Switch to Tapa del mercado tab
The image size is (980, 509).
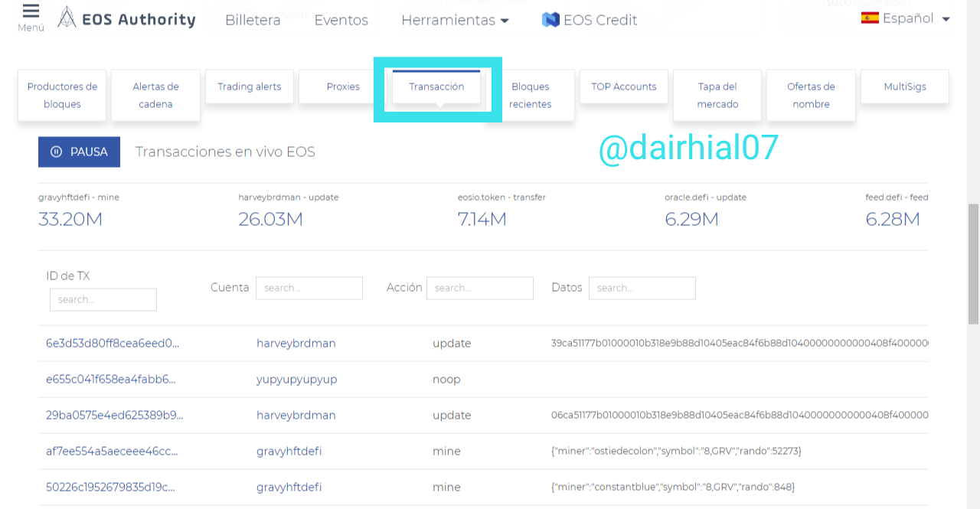717,95
